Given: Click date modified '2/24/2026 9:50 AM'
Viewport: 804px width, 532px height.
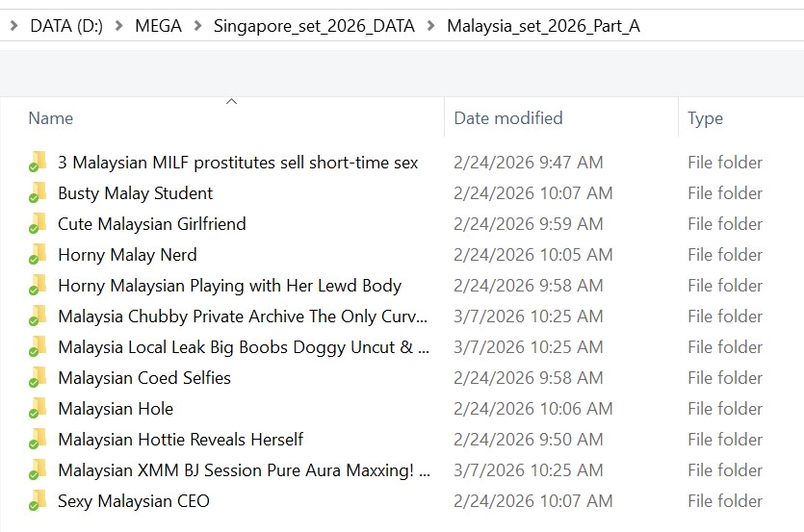Looking at the screenshot, I should (x=529, y=440).
